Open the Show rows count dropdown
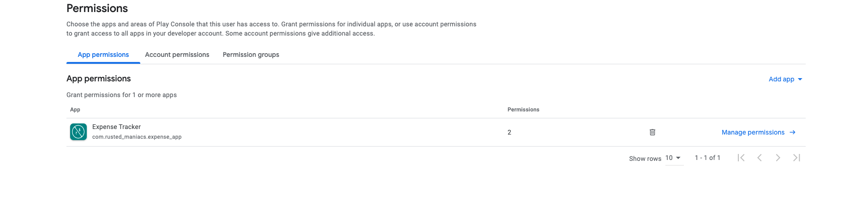 coord(673,158)
